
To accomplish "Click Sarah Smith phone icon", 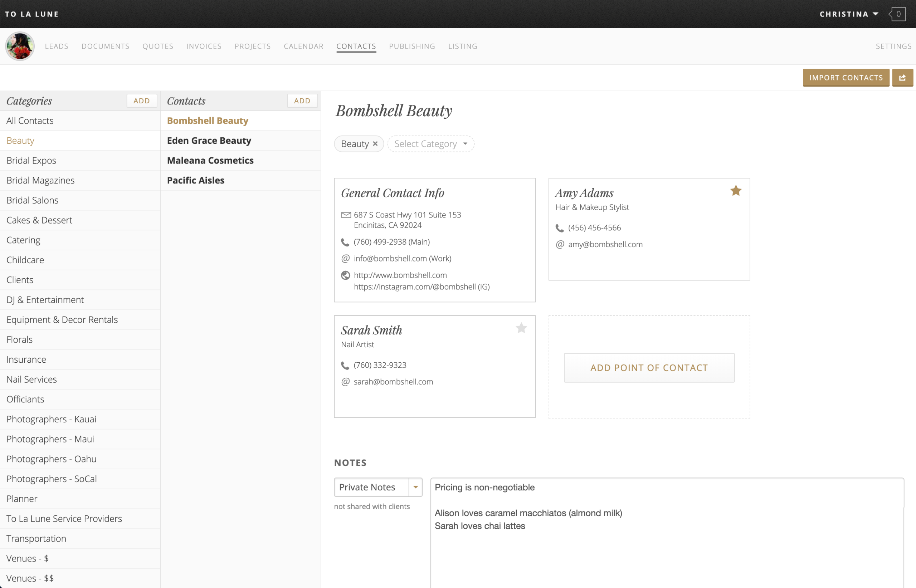I will point(345,366).
